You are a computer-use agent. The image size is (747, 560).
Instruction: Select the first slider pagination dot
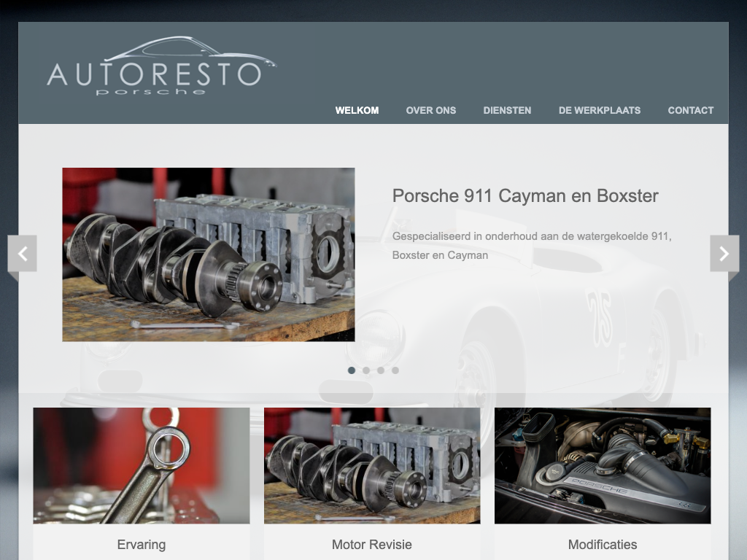click(x=352, y=370)
